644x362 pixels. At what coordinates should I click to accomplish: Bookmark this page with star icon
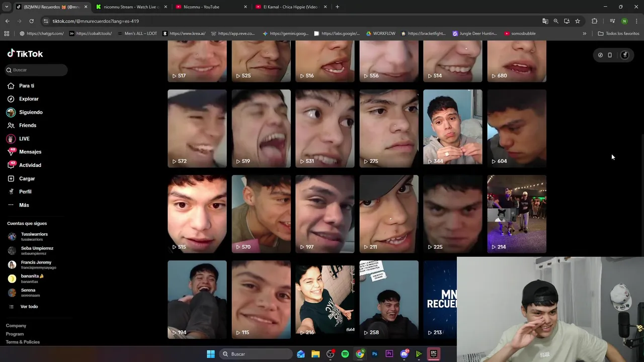578,21
